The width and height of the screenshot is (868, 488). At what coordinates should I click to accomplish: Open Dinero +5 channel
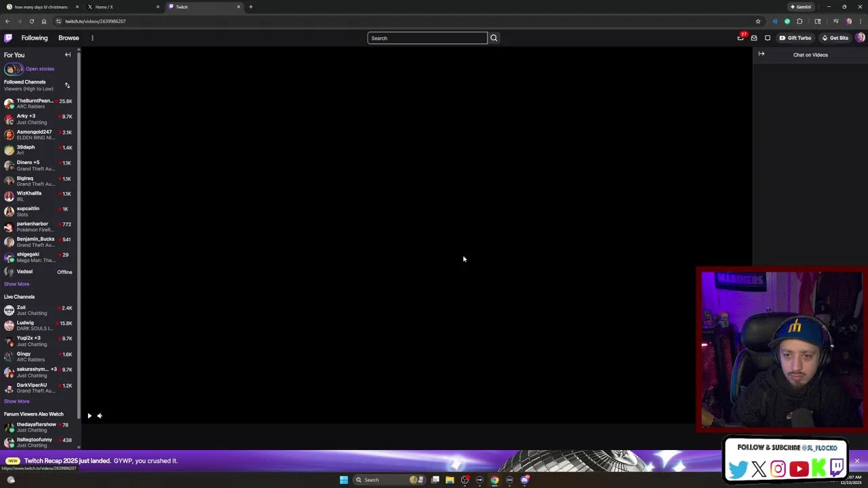(39, 165)
